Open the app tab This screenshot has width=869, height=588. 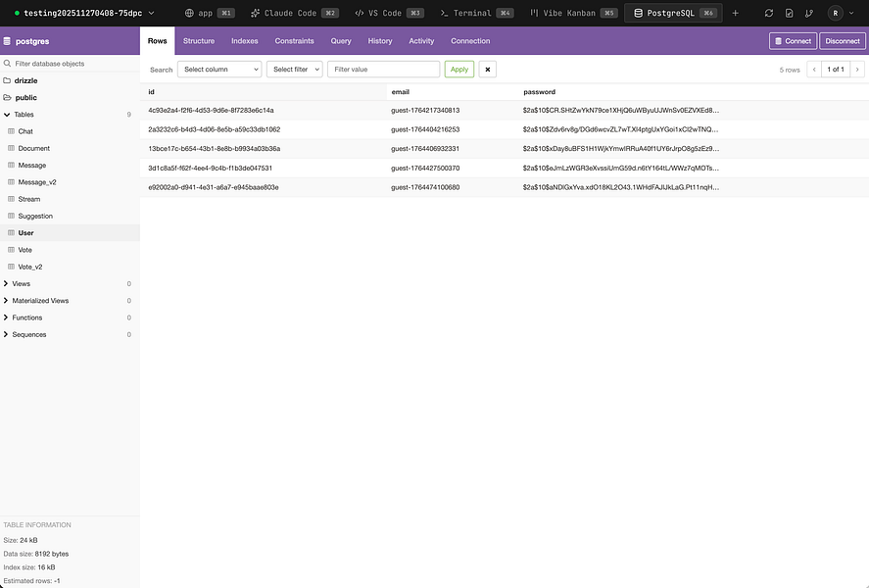(x=209, y=13)
